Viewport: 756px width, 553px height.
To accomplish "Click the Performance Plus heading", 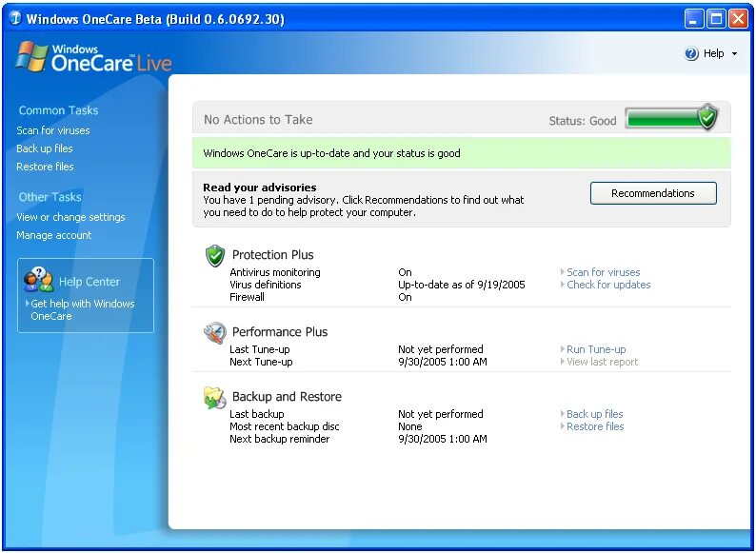I will coord(280,331).
